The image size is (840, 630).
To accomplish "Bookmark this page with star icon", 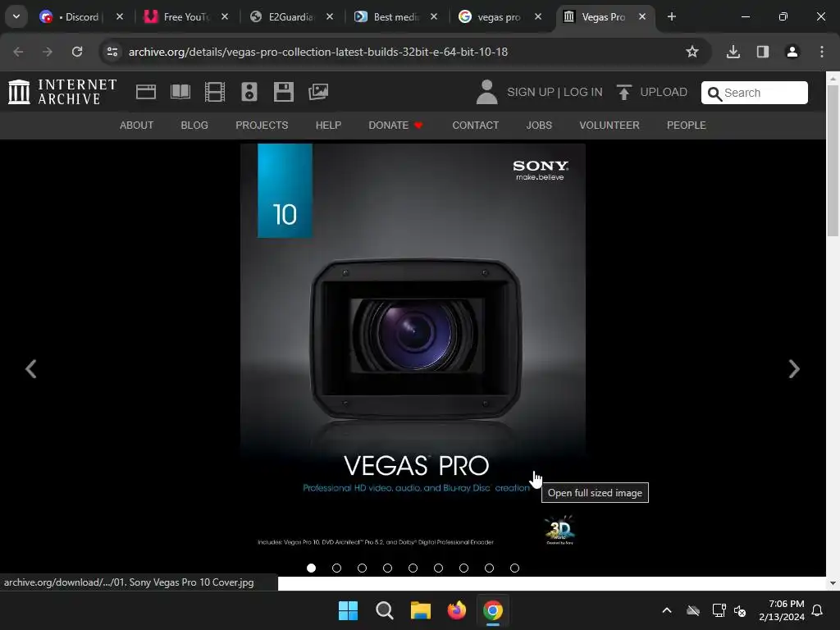I will (x=692, y=52).
